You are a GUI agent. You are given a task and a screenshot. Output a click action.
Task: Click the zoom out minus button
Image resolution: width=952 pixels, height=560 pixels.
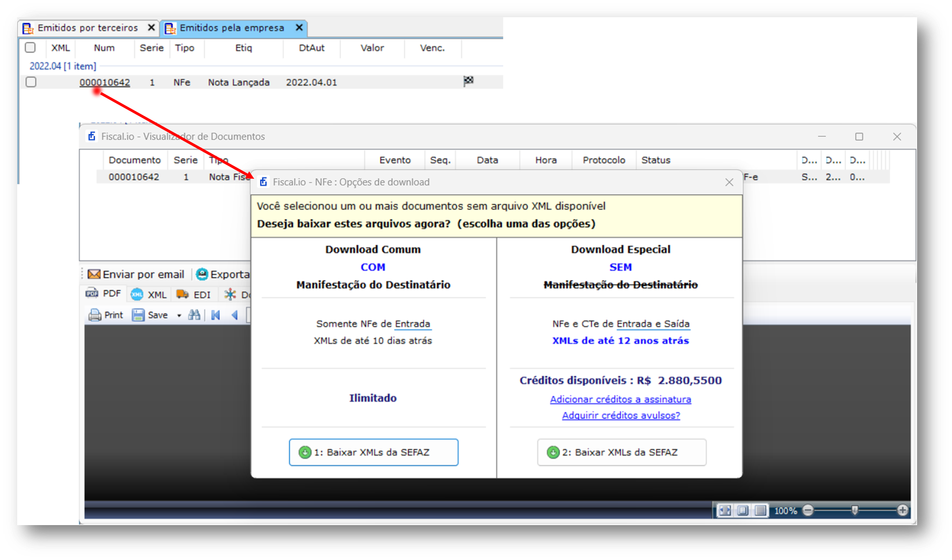(x=808, y=511)
